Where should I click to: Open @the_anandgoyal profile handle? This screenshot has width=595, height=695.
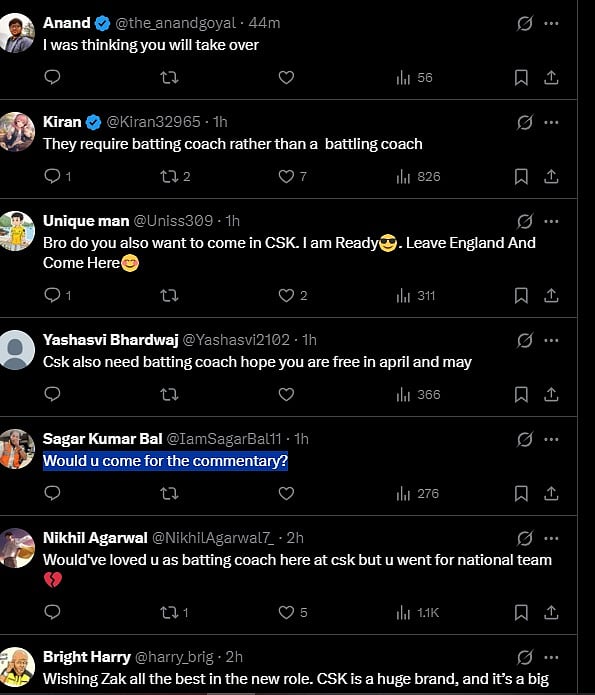(x=176, y=23)
